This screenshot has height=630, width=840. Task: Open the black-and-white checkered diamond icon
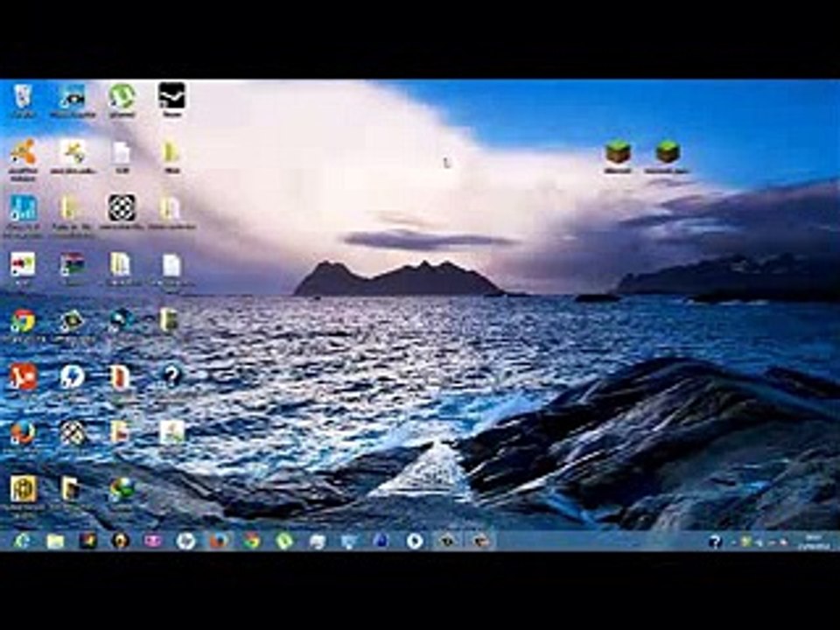click(73, 433)
